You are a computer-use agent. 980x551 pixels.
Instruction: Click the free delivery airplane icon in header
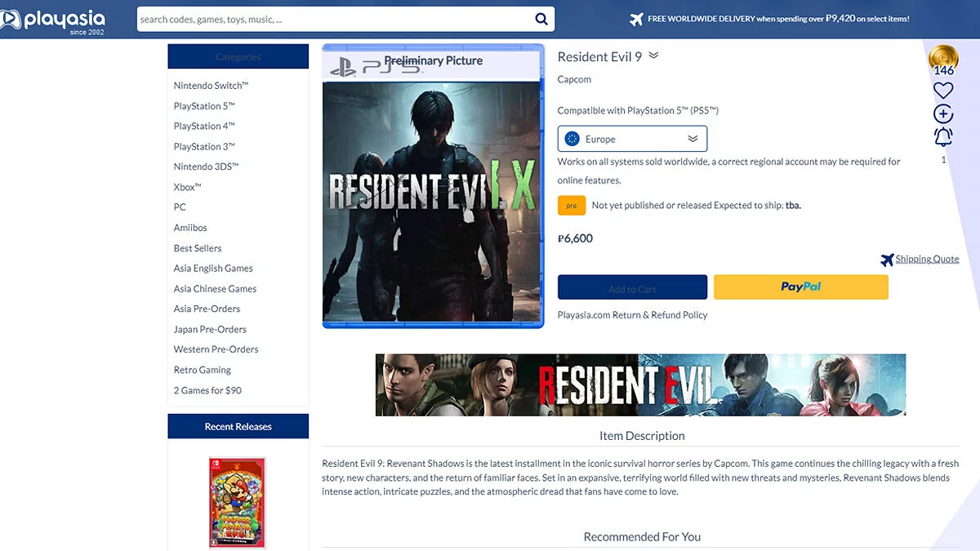tap(636, 19)
